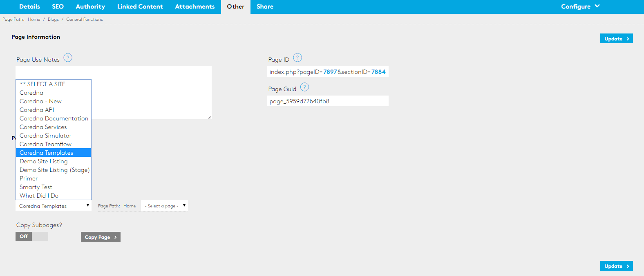Pick 'Coredna Services' site
644x276 pixels.
[54, 127]
